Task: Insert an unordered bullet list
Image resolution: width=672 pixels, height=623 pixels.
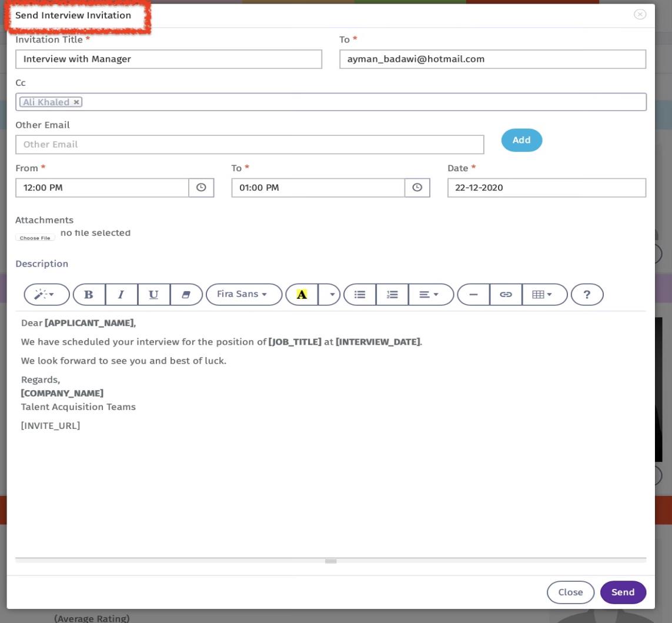Action: pos(360,295)
